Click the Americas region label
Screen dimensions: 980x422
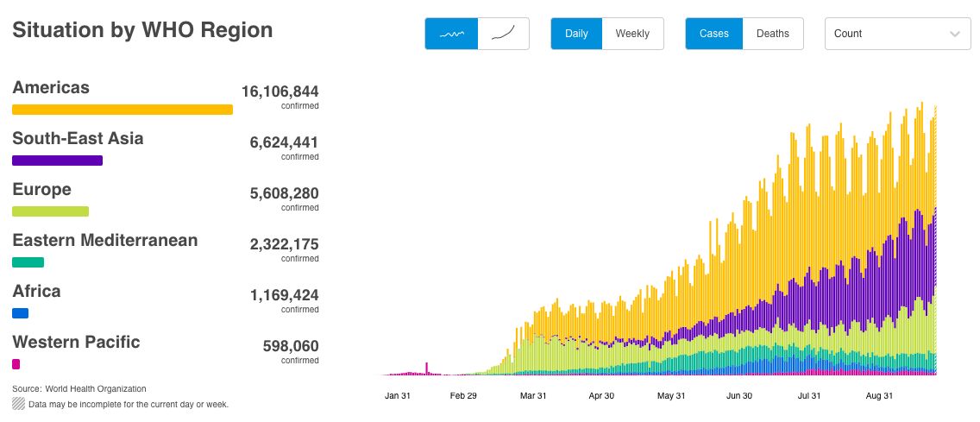pyautogui.click(x=51, y=87)
